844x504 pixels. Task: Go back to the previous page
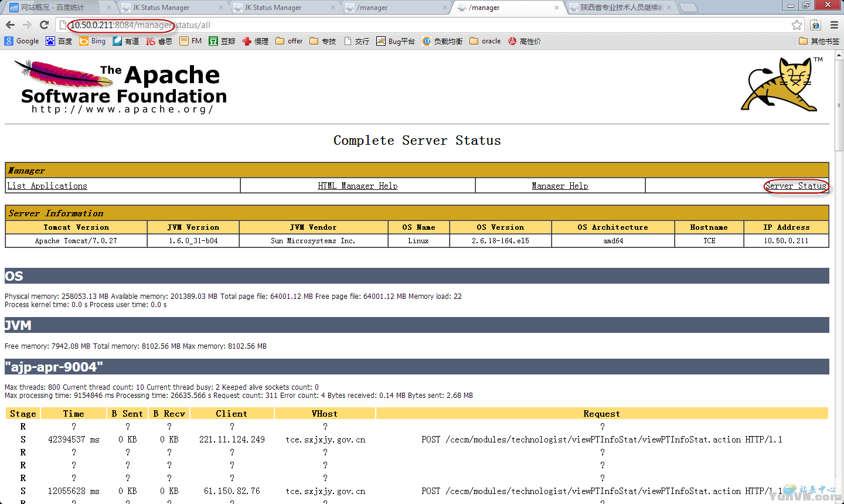tap(10, 25)
